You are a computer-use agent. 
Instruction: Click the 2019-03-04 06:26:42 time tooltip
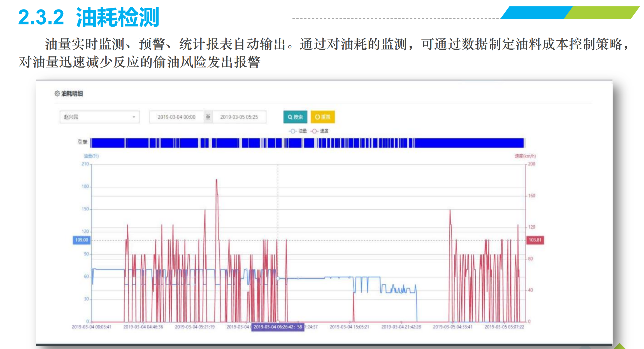(x=277, y=327)
